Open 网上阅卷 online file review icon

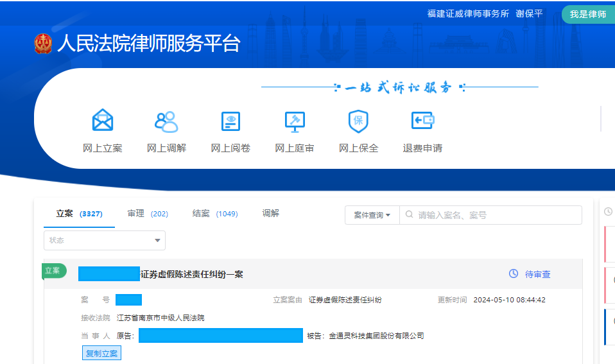click(x=230, y=121)
